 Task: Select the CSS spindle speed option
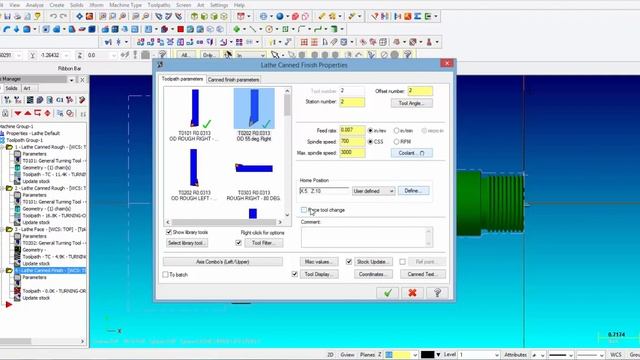click(370, 142)
